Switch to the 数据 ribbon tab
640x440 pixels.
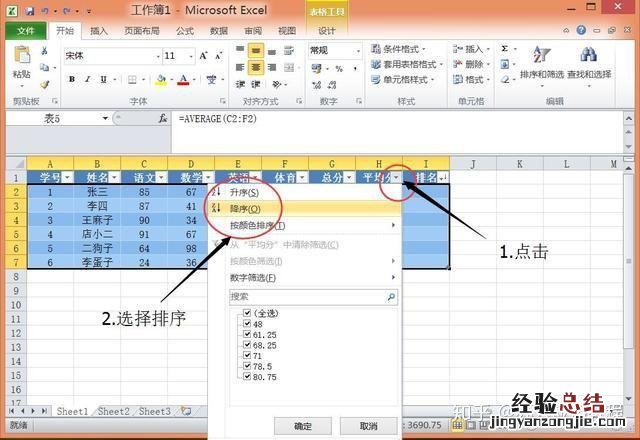(219, 31)
